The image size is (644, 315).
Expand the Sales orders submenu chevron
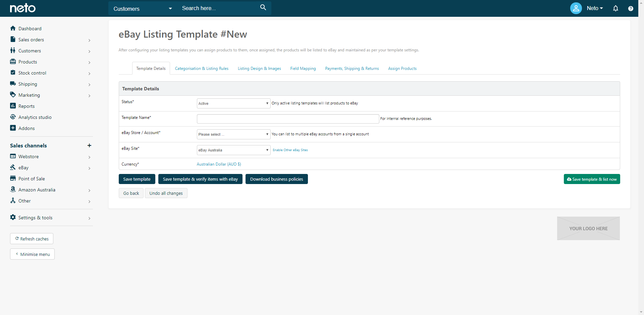click(x=89, y=40)
